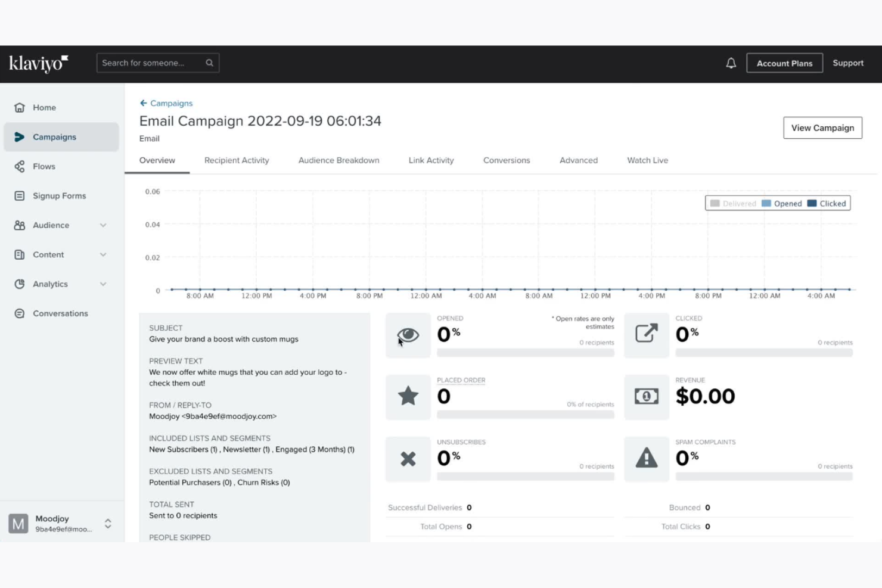Open the Audience Breakdown tab
This screenshot has height=588, width=882.
click(338, 160)
